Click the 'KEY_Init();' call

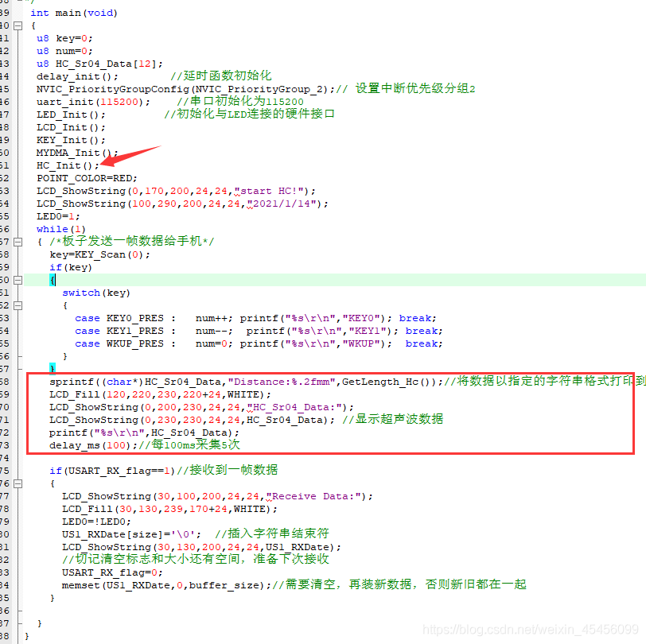(x=71, y=141)
